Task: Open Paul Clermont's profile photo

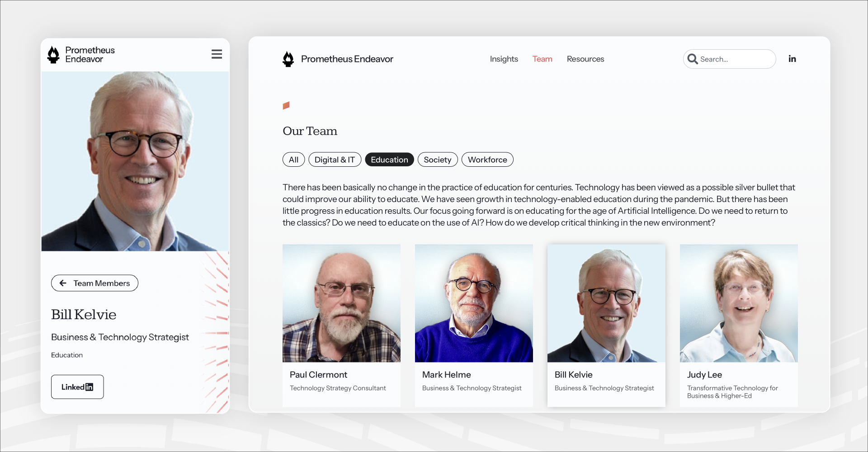Action: pos(341,303)
